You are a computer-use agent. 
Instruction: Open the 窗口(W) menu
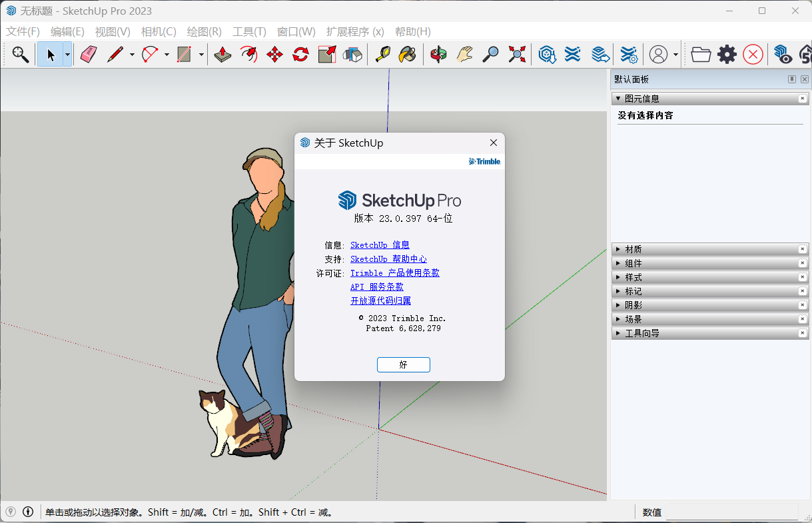(x=296, y=31)
